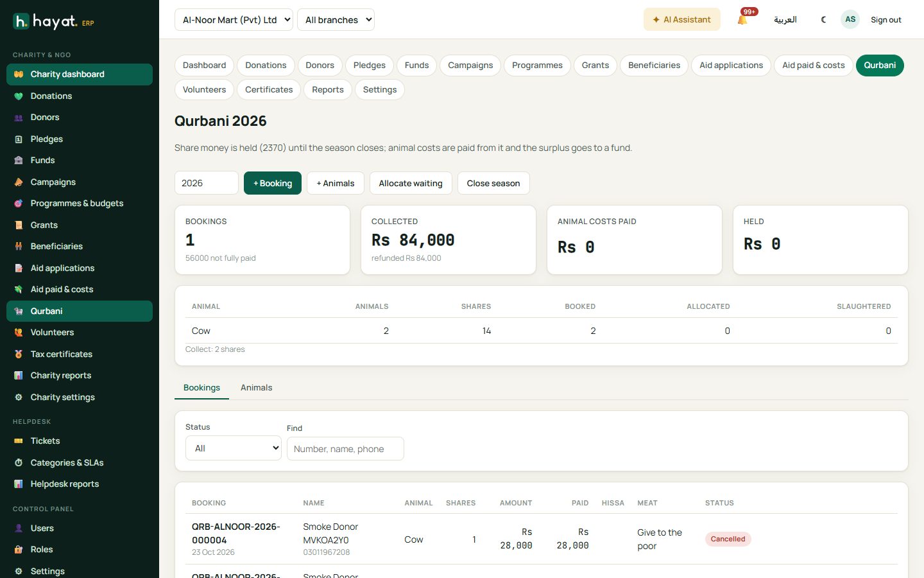Open the Aid paid & costs pill tab
Viewport: 924px width, 578px height.
[813, 65]
